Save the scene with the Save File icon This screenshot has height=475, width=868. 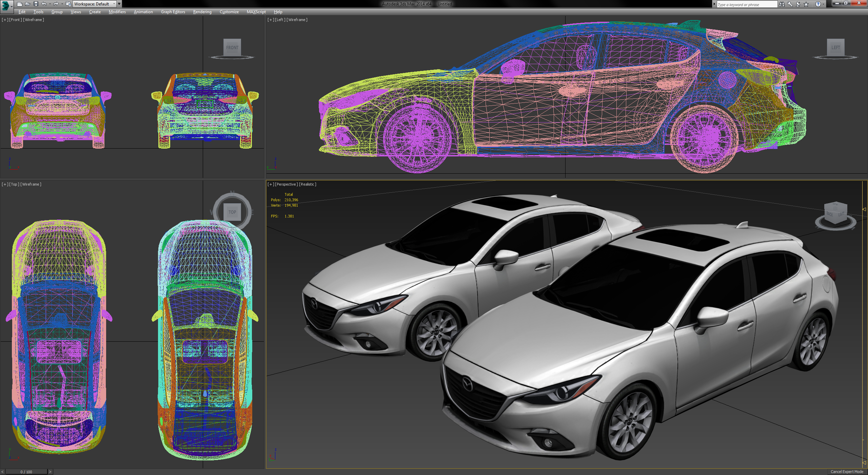36,4
